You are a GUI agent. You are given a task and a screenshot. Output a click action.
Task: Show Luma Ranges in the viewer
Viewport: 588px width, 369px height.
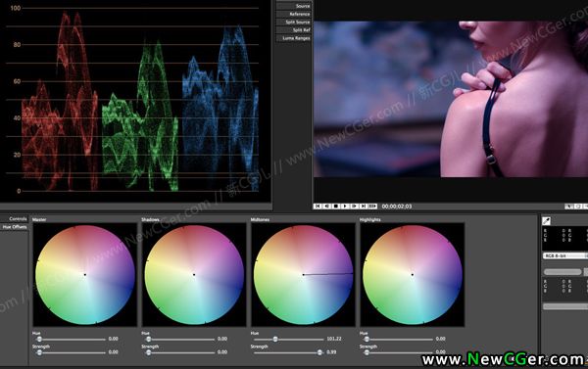click(294, 38)
